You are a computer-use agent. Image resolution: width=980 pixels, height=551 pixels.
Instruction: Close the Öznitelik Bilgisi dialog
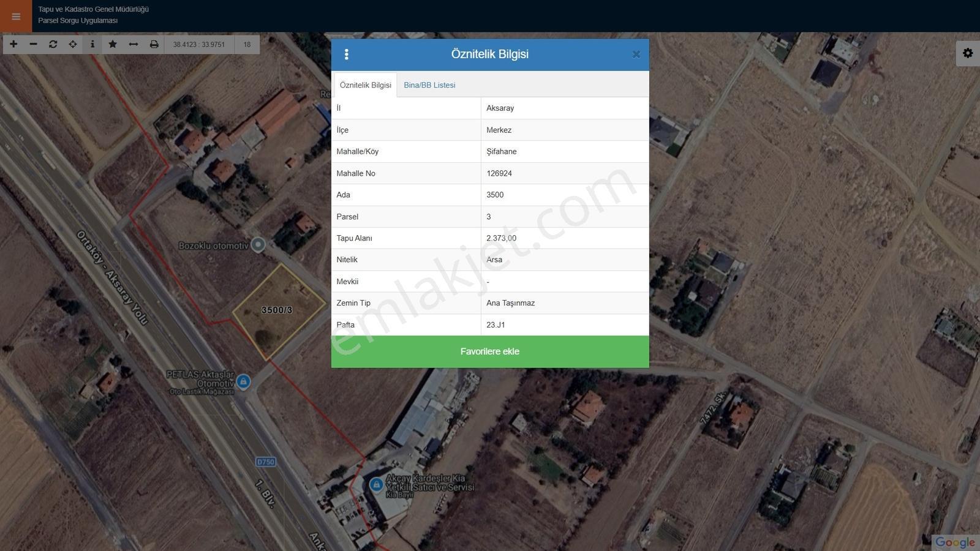[636, 54]
